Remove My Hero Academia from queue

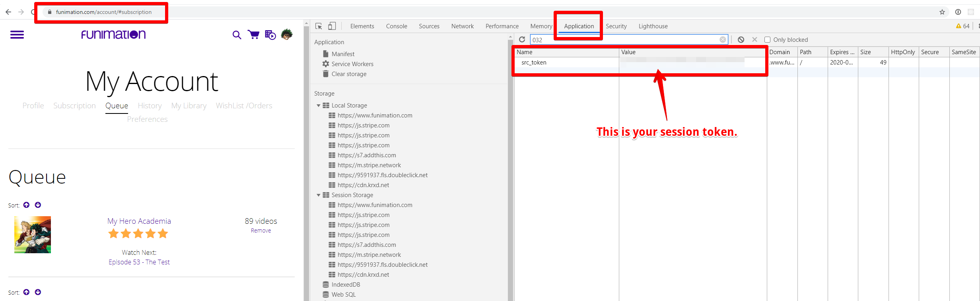261,231
